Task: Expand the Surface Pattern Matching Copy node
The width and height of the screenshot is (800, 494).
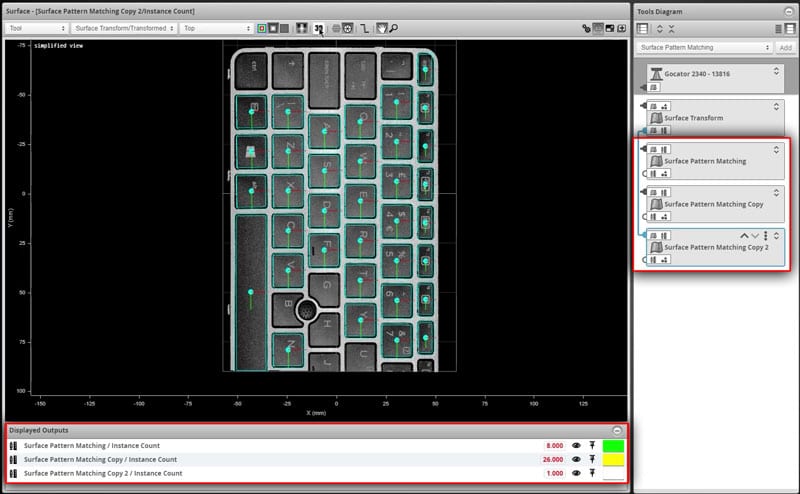Action: 776,193
